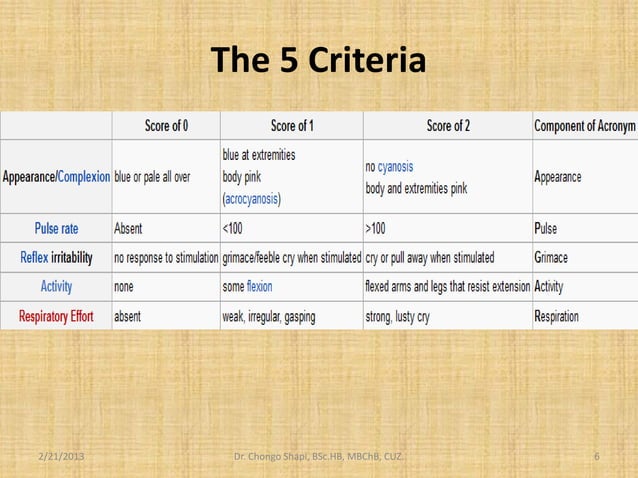The image size is (638, 478).
Task: Open the Pulse rate link
Action: click(x=56, y=228)
